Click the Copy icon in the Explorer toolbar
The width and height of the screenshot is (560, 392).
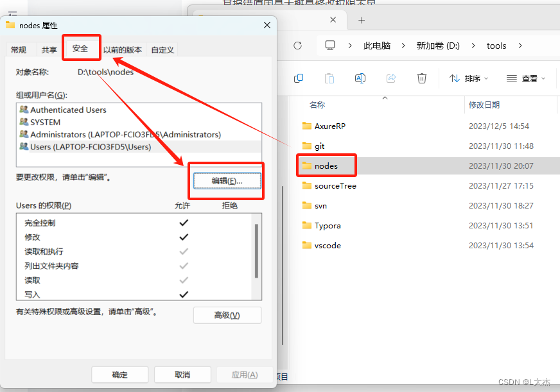pyautogui.click(x=299, y=78)
